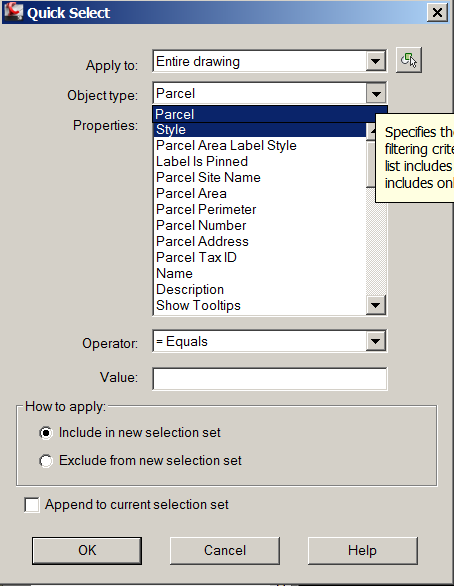The height and width of the screenshot is (586, 454).
Task: Click the properties list scroll down arrow
Action: [x=376, y=305]
